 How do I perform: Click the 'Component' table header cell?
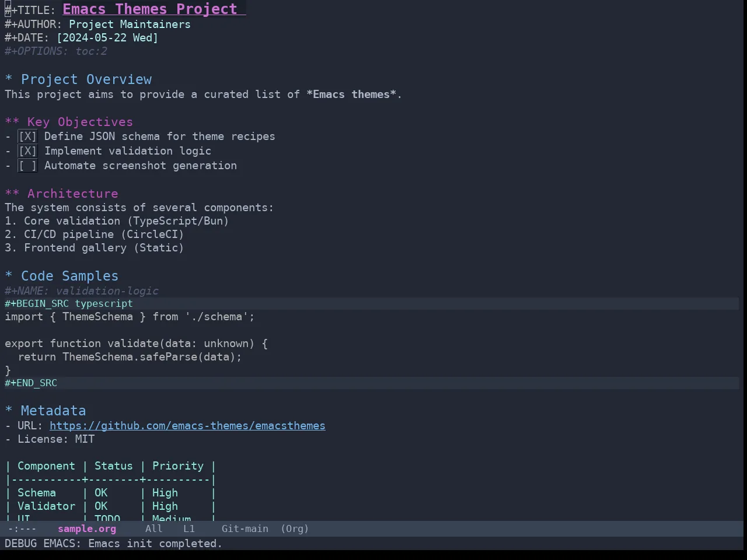click(x=46, y=466)
